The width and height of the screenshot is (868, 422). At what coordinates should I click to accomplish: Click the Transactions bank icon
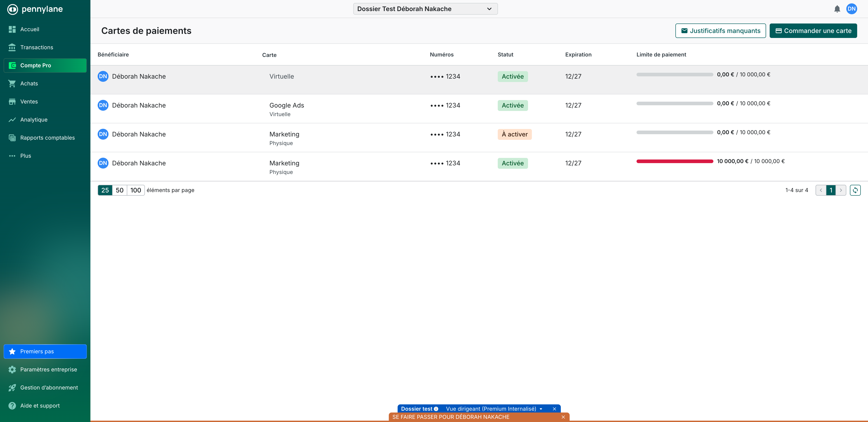12,47
